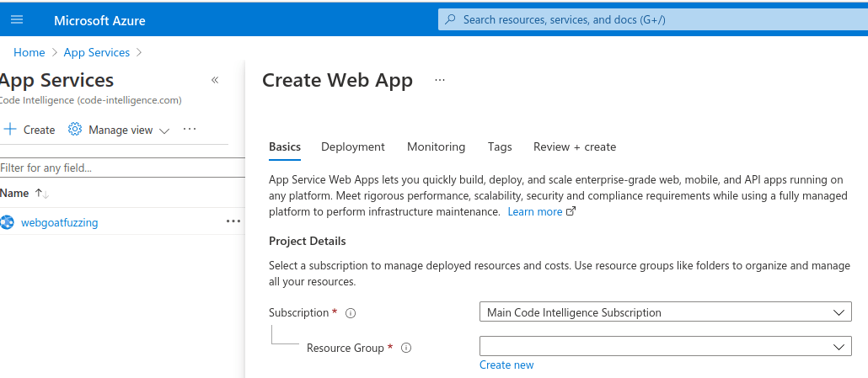Click the Project Details heading

308,241
